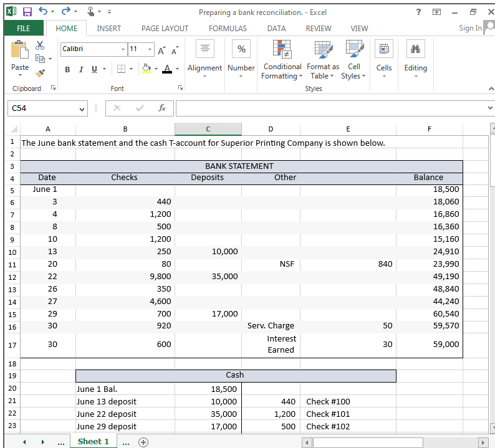The image size is (495, 448).
Task: Go to previous sheet arrow
Action: pos(24,442)
